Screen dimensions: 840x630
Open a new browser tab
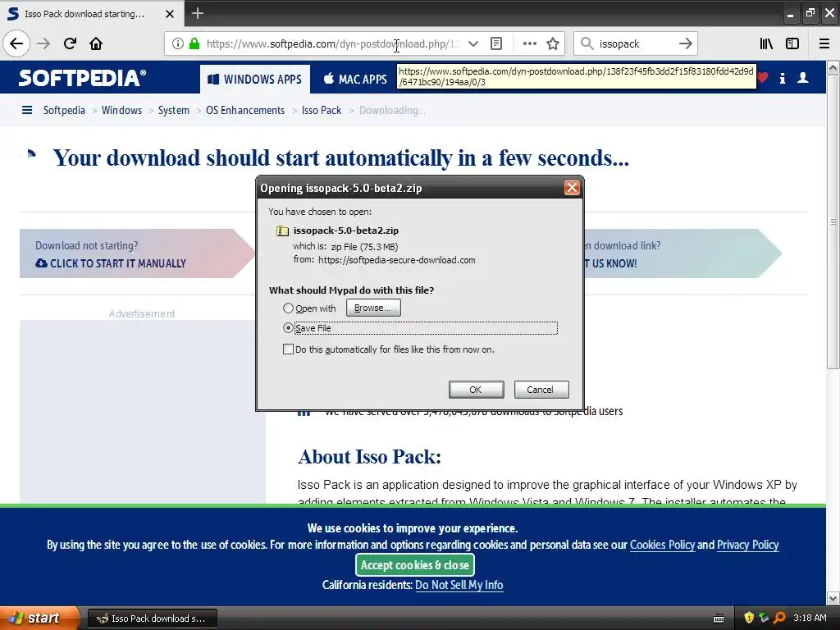(198, 13)
